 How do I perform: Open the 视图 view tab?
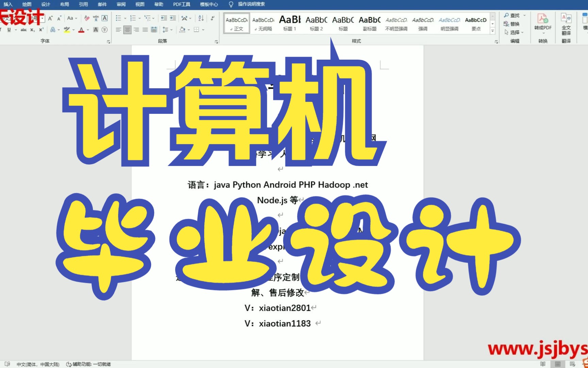(140, 4)
